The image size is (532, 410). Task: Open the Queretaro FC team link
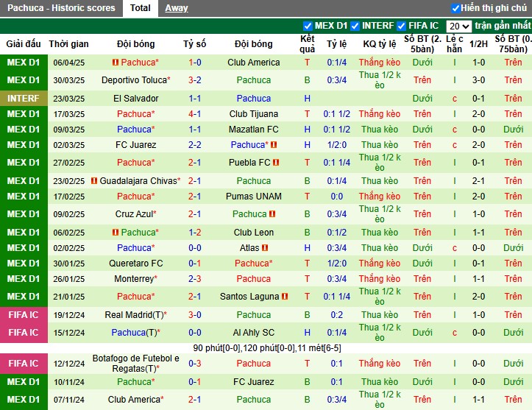[135, 264]
